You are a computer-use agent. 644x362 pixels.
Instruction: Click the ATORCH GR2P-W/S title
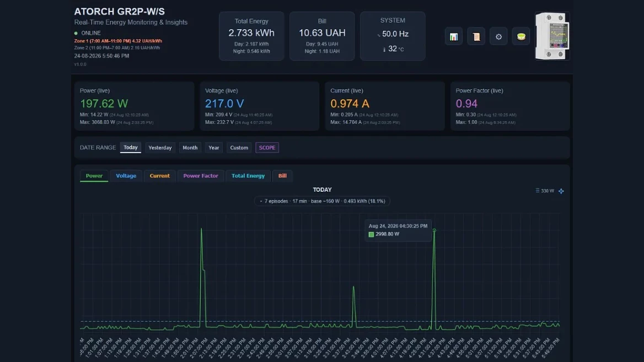[x=119, y=12]
